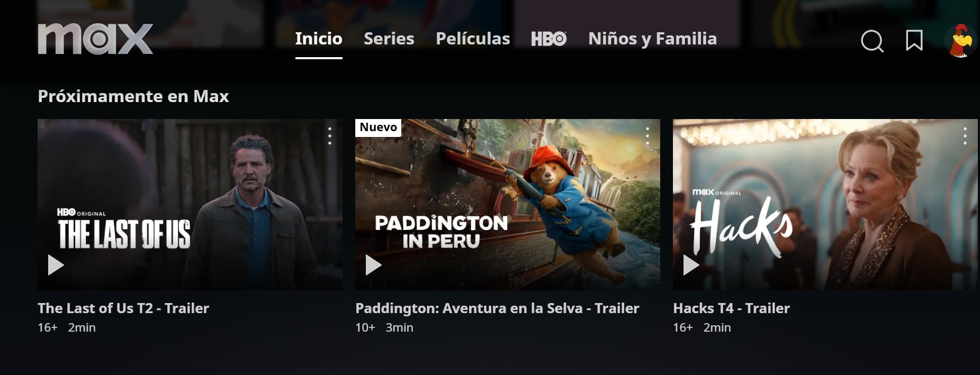This screenshot has width=980, height=375.
Task: Open My List bookmark icon
Action: pyautogui.click(x=914, y=40)
